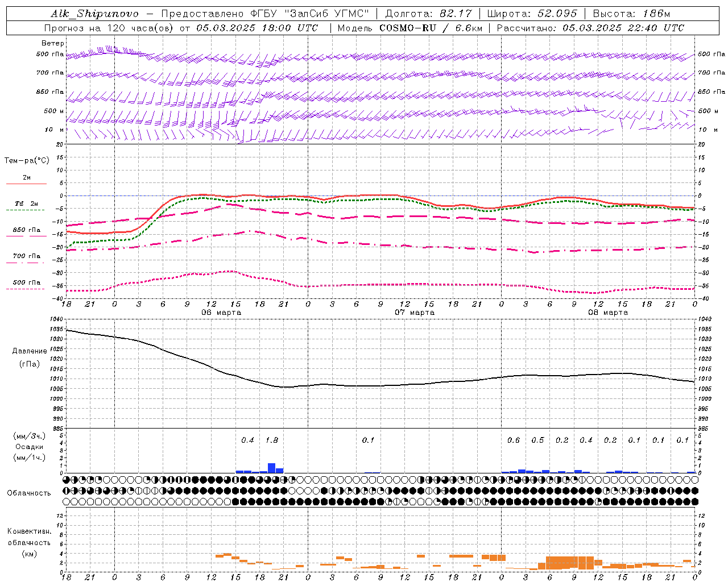
Task: Click the "Тем-ра(°C)" temperature panel label
Action: coord(27,161)
